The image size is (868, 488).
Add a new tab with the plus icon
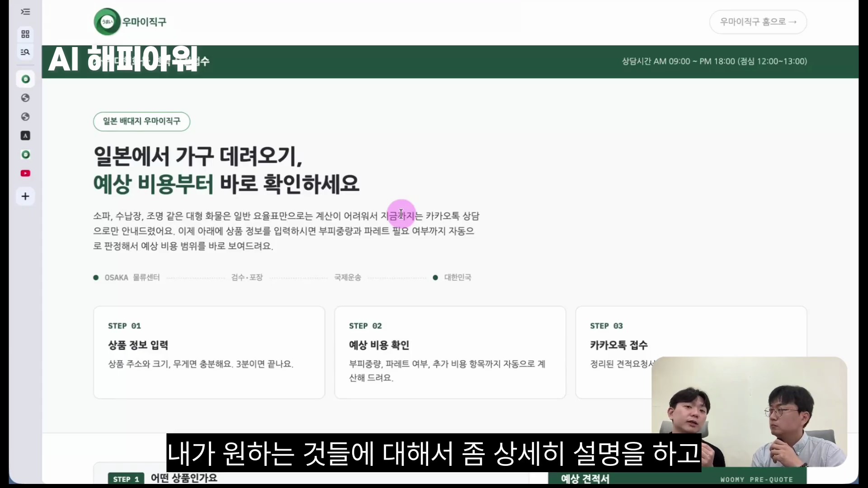(25, 196)
